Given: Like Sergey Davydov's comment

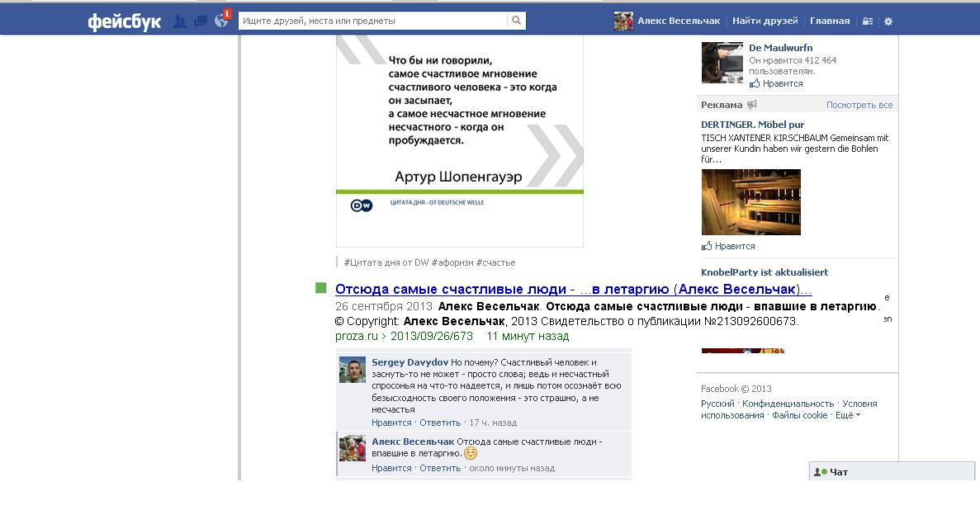Looking at the screenshot, I should pos(391,423).
